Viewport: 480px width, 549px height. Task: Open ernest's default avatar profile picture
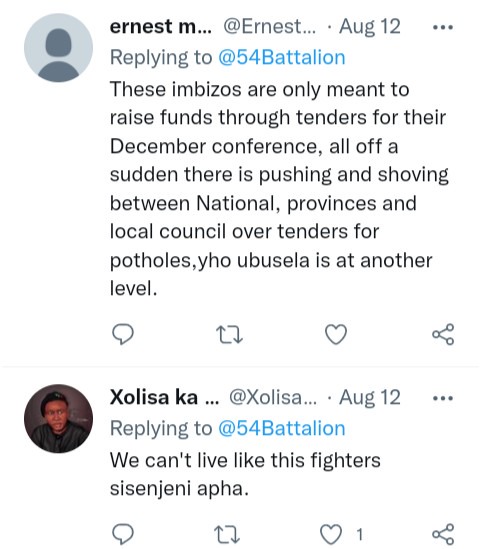coord(58,48)
